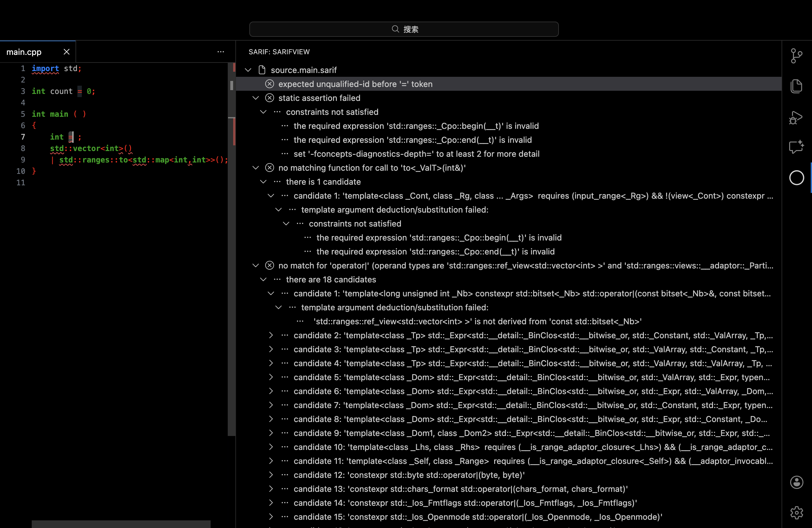812x528 pixels.
Task: Open the Explorer files icon
Action: coord(796,86)
